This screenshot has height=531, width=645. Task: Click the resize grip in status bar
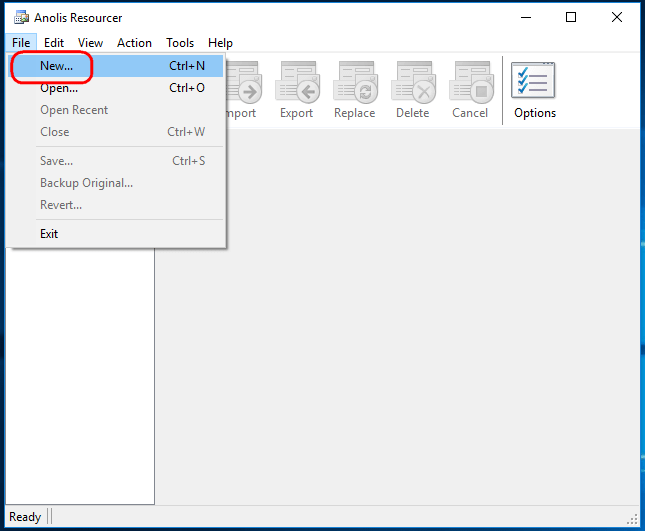click(632, 519)
